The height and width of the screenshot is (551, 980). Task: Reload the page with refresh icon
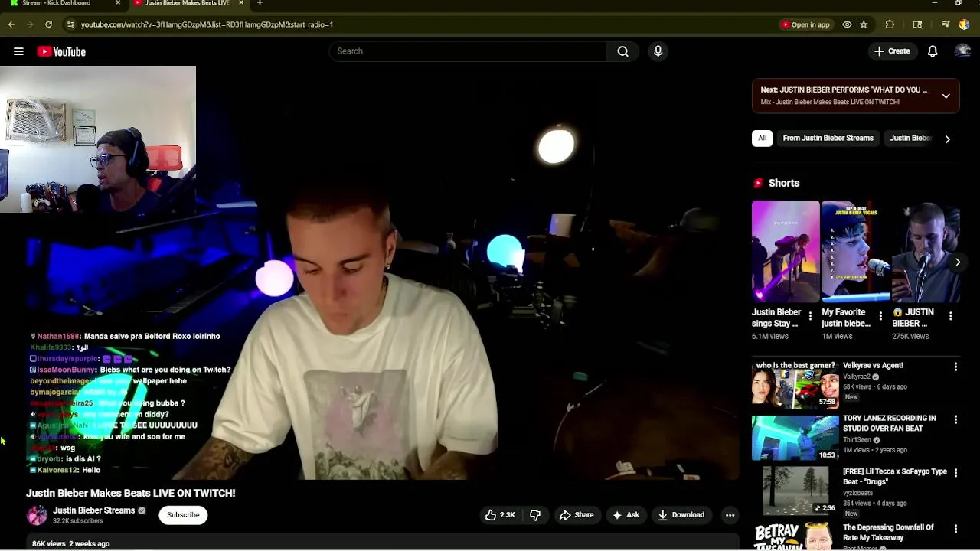[x=48, y=24]
